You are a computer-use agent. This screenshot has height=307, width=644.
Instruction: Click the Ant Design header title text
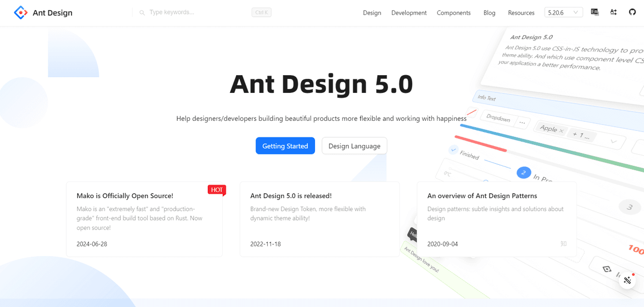pyautogui.click(x=53, y=13)
